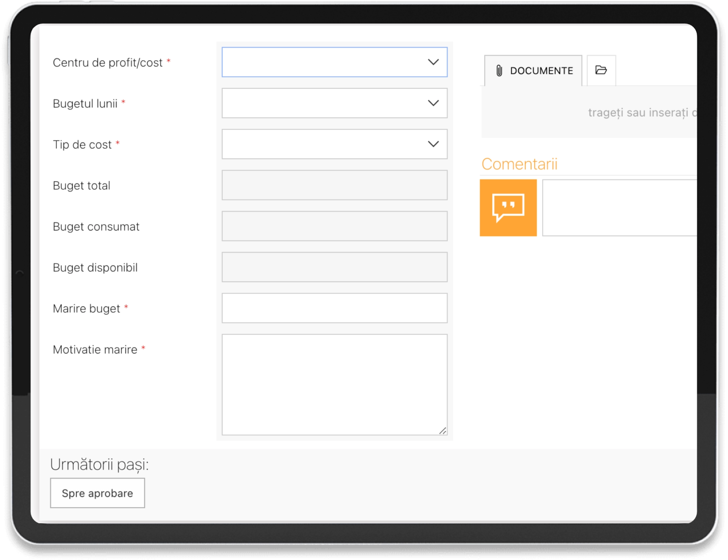
Task: Click inside the Motivatie marire text area
Action: coord(334,384)
